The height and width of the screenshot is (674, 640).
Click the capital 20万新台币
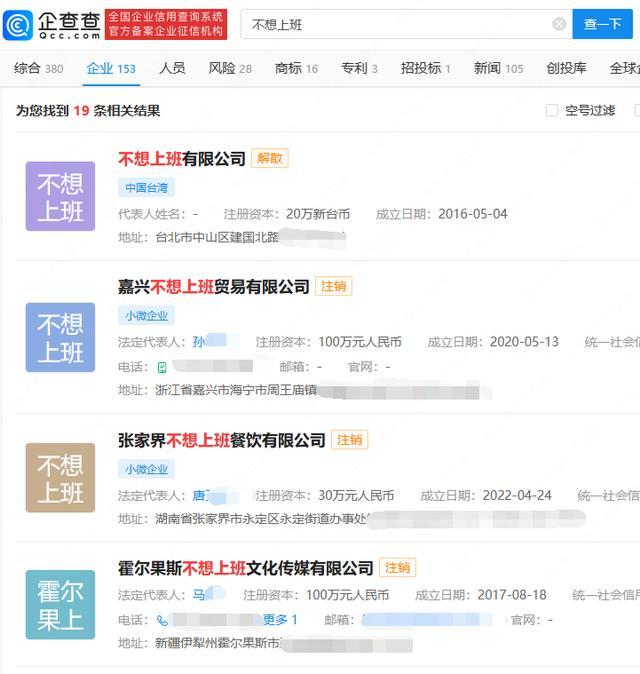[x=318, y=214]
